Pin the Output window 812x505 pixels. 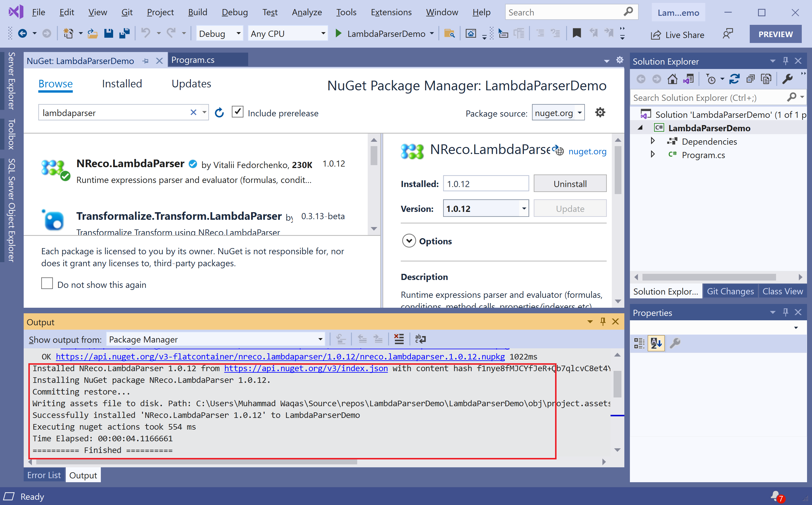(603, 322)
